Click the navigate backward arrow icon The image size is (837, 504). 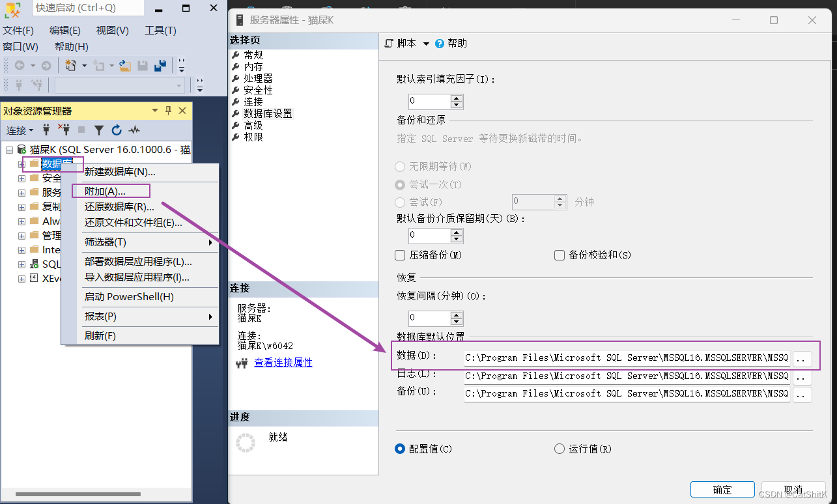20,66
